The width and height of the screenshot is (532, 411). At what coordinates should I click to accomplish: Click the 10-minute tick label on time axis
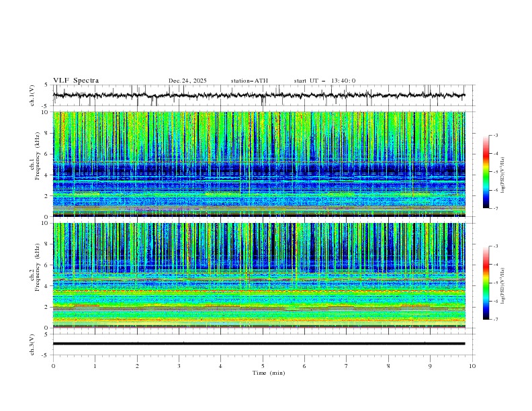(472, 366)
